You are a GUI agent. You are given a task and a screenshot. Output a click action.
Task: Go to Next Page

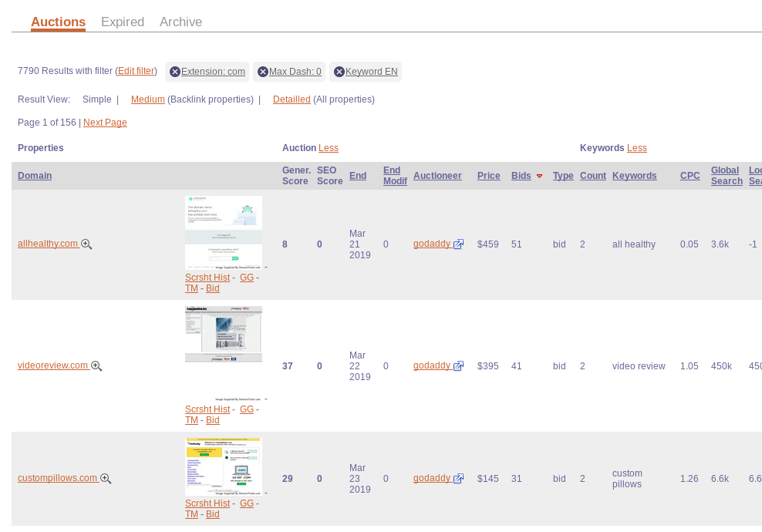pyautogui.click(x=105, y=123)
